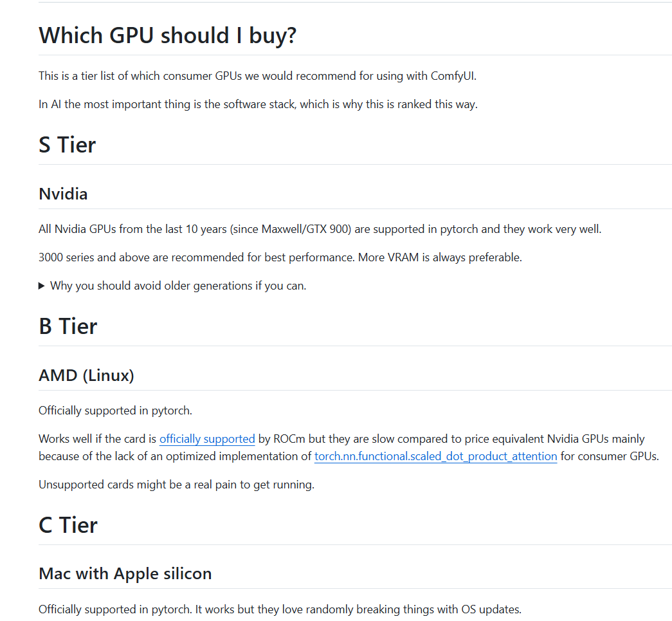Click the paragraph about consumer GPUs for ComfyUI
Viewport: 672px width, 621px height.
click(258, 76)
